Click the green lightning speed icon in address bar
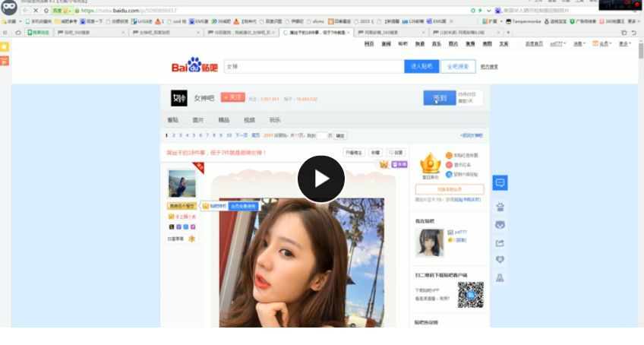The width and height of the screenshot is (644, 345). click(x=480, y=11)
